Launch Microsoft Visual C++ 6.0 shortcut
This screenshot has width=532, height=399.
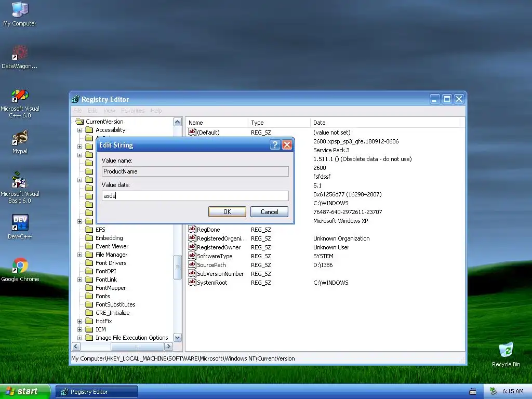tap(20, 103)
